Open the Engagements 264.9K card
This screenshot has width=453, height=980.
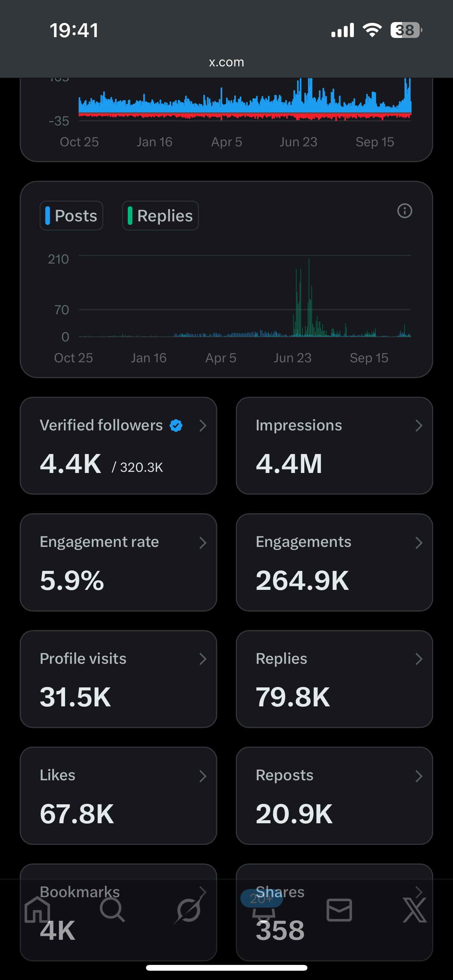pos(334,562)
